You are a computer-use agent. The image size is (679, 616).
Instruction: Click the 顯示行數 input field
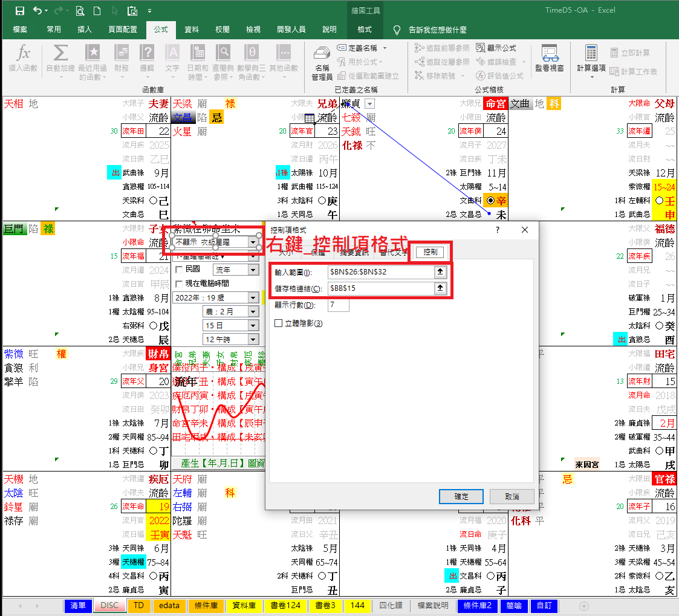click(x=338, y=305)
